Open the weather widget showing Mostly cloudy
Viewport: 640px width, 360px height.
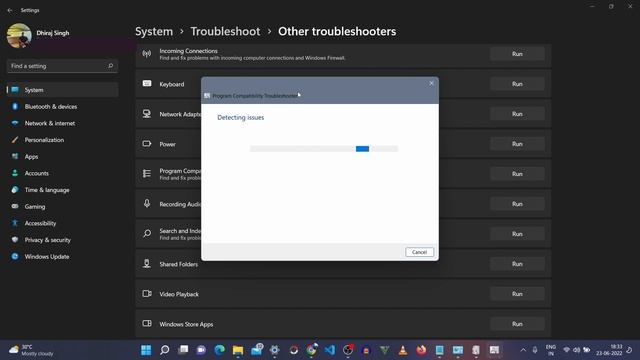point(32,350)
